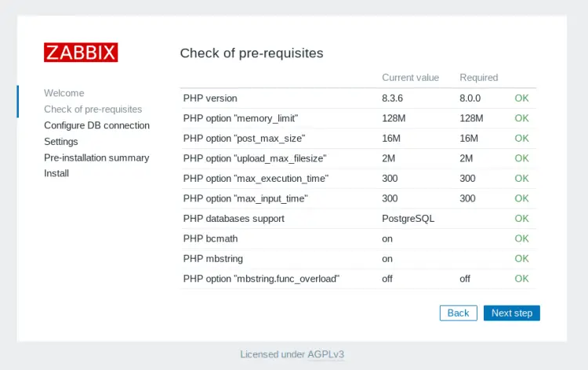Open the AGPLv3 license link
The image size is (588, 370).
325,354
